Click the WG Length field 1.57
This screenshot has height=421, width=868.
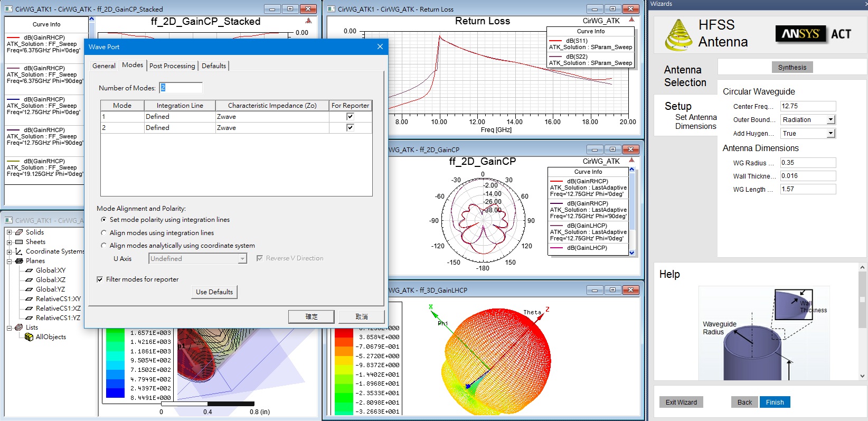(808, 189)
